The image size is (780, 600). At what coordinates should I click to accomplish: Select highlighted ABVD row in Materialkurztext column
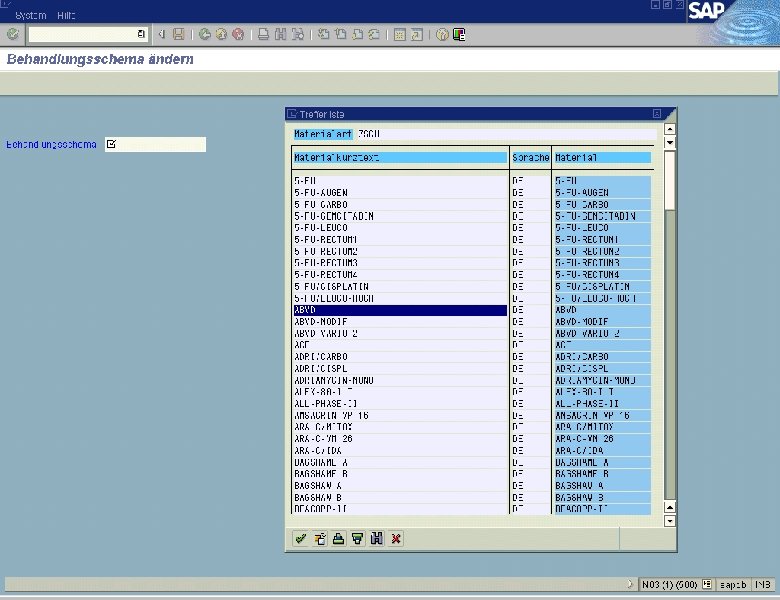tap(400, 310)
